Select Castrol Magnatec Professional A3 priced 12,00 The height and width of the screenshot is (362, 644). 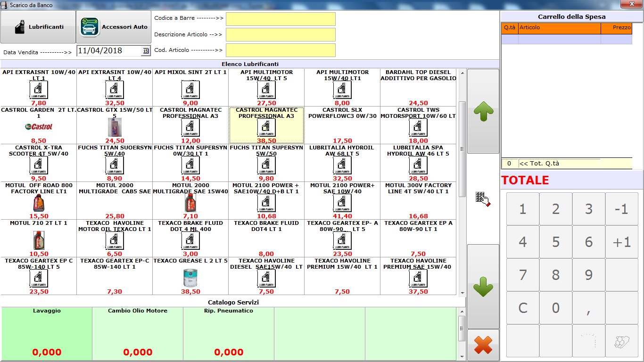point(190,125)
